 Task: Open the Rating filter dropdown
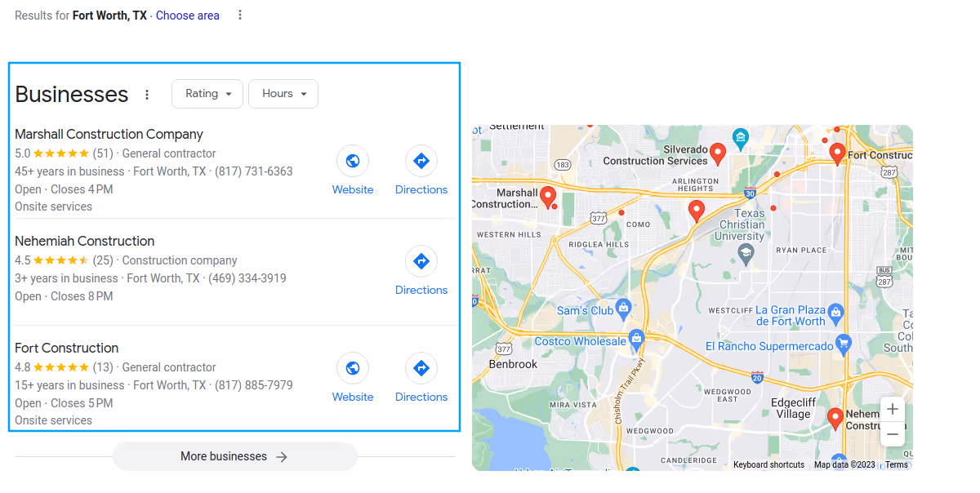click(x=207, y=94)
